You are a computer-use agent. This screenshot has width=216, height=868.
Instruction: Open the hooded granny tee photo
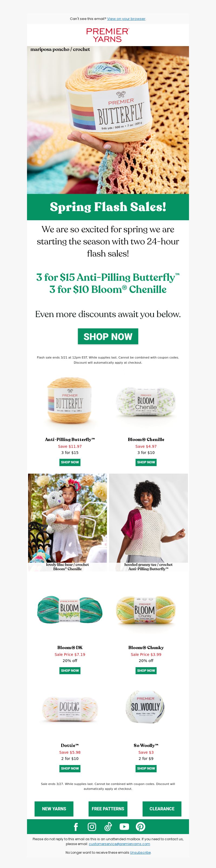tap(148, 522)
